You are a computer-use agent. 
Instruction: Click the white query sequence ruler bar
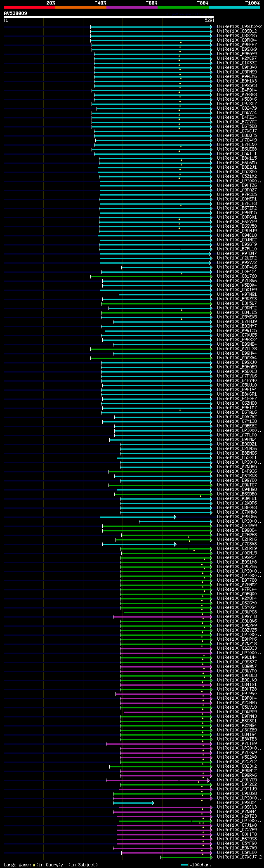(108, 17)
